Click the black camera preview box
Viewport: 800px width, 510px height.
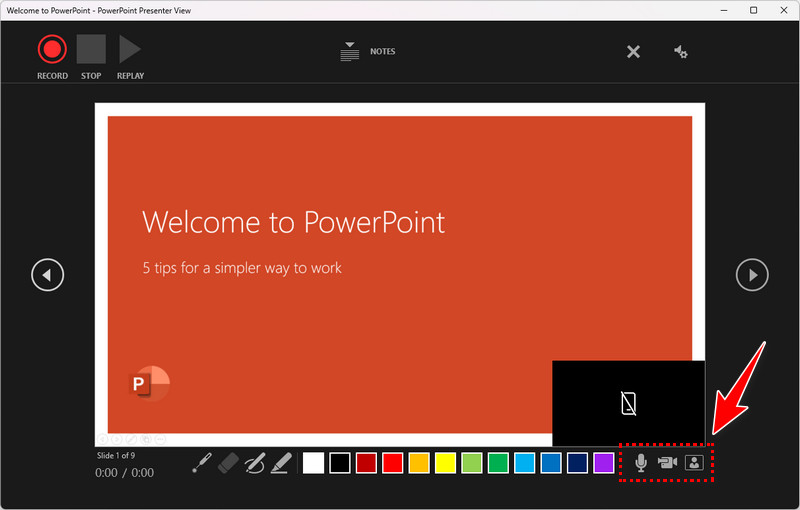click(629, 403)
